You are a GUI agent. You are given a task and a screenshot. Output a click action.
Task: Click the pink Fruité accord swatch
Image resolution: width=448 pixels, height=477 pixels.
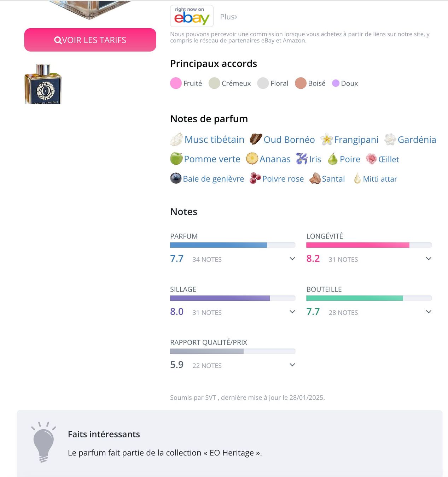tap(176, 83)
